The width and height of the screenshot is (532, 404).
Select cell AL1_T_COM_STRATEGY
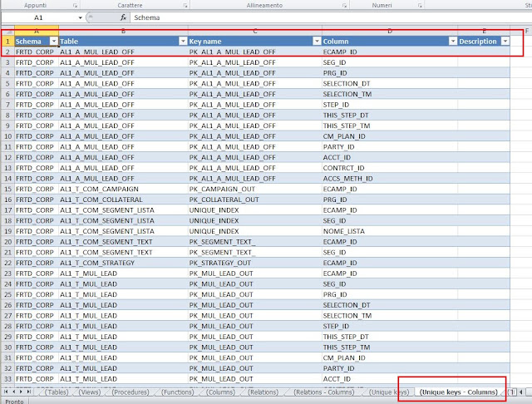coord(124,263)
